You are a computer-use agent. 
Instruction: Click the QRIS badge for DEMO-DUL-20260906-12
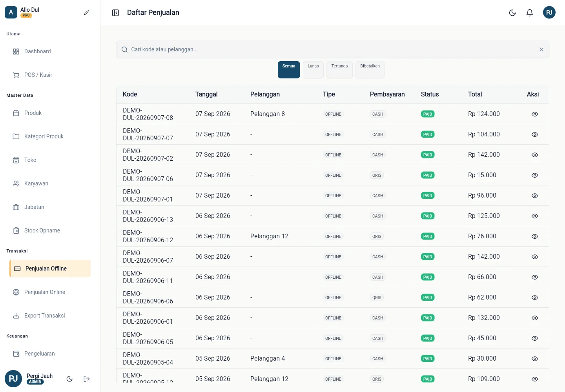tap(377, 236)
